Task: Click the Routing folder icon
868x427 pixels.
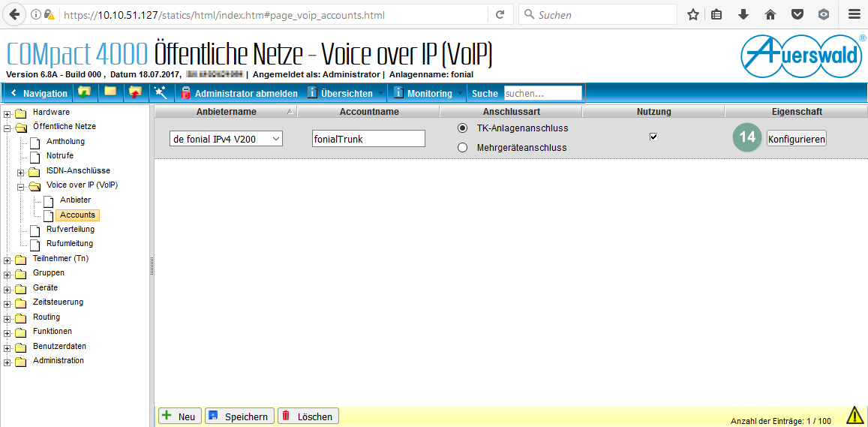Action: pyautogui.click(x=21, y=318)
